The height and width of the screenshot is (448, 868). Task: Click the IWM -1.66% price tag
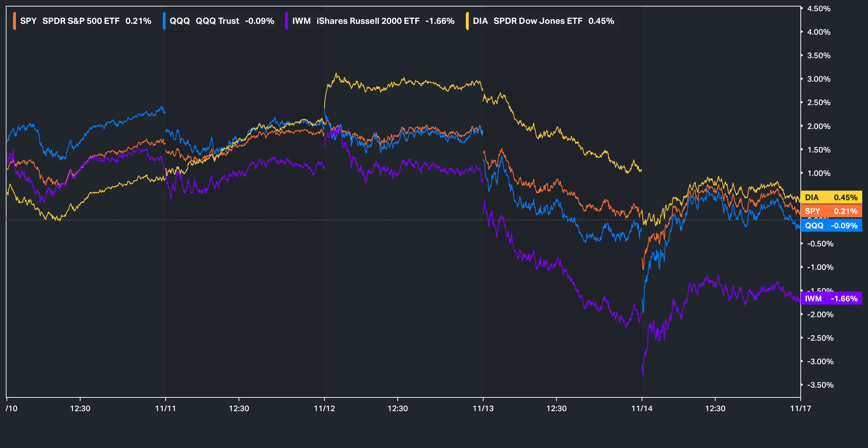click(831, 299)
